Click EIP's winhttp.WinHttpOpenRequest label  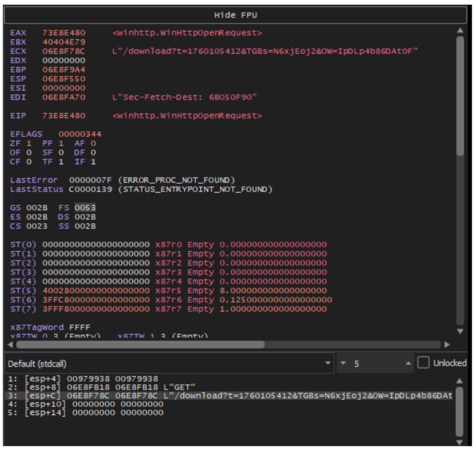(x=188, y=116)
